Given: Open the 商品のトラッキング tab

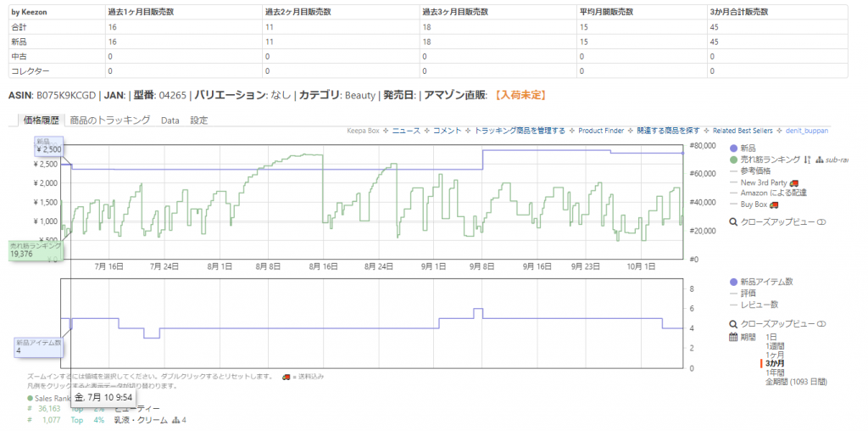Looking at the screenshot, I should (110, 120).
